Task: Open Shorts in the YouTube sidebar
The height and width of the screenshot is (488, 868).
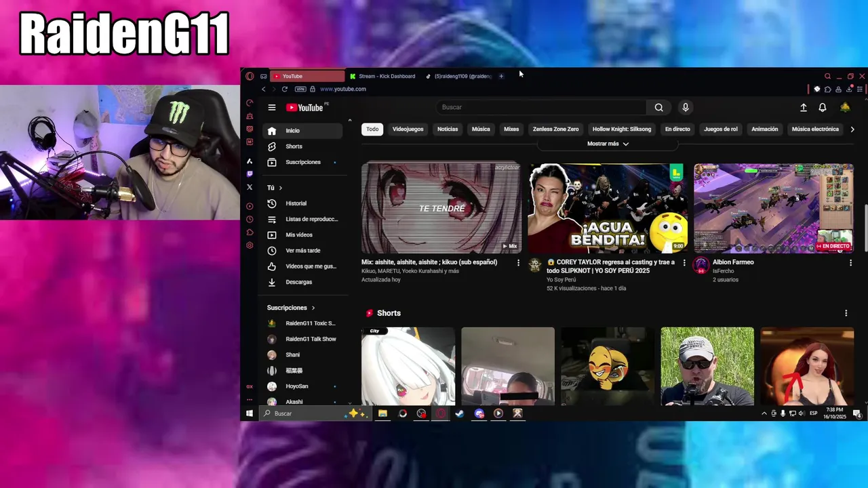Action: (303, 146)
